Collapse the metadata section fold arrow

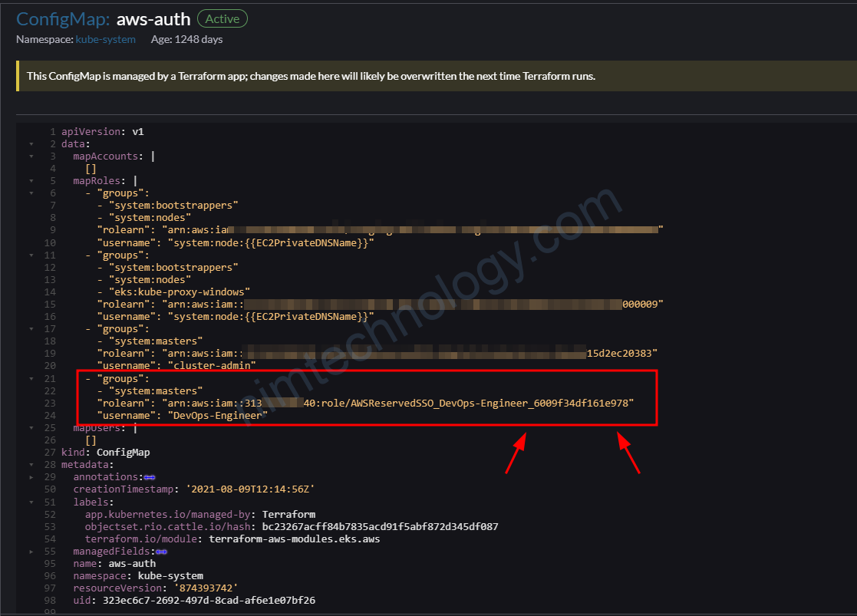click(x=31, y=465)
